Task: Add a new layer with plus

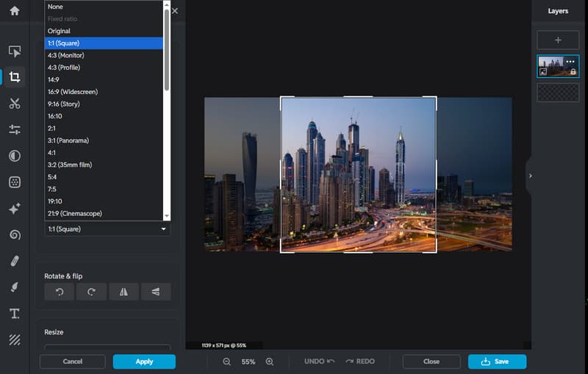Action: coord(558,40)
